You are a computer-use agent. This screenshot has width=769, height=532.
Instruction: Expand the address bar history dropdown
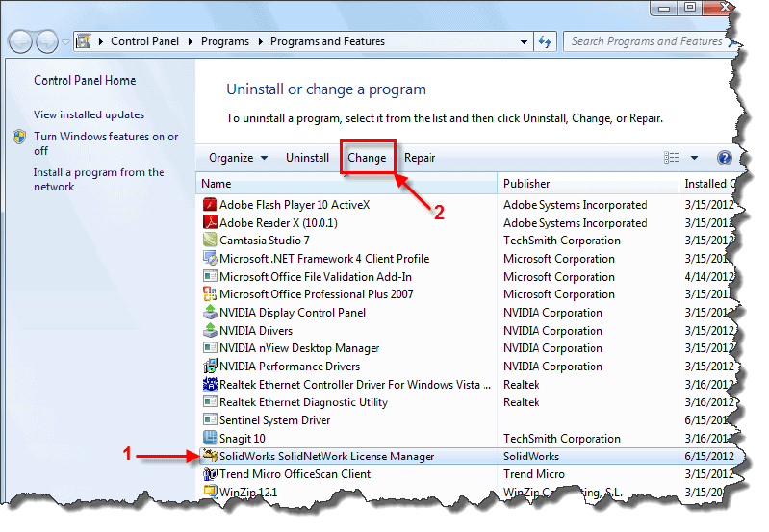point(523,42)
